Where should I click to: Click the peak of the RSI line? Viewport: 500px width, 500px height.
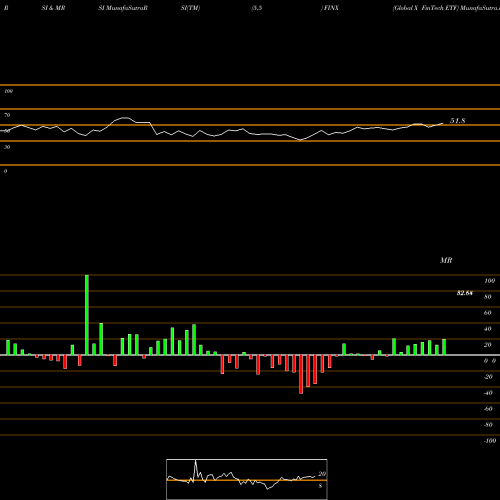pyautogui.click(x=125, y=118)
